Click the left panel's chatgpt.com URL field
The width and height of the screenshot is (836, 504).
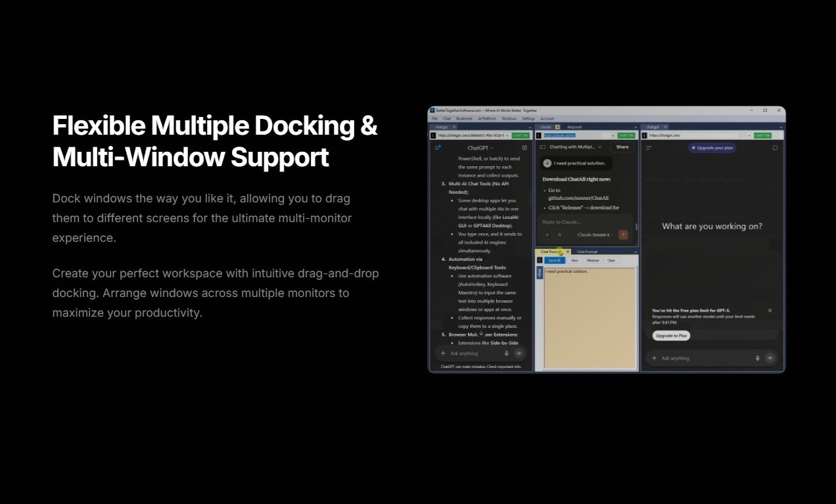point(471,135)
